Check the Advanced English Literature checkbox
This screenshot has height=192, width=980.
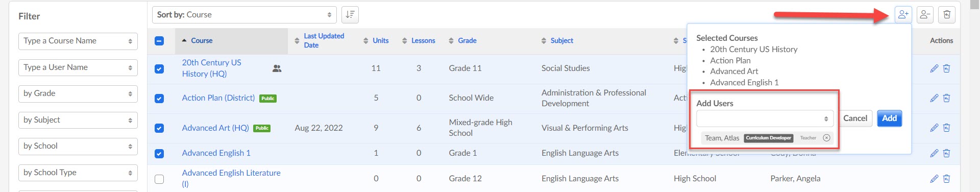pyautogui.click(x=159, y=179)
